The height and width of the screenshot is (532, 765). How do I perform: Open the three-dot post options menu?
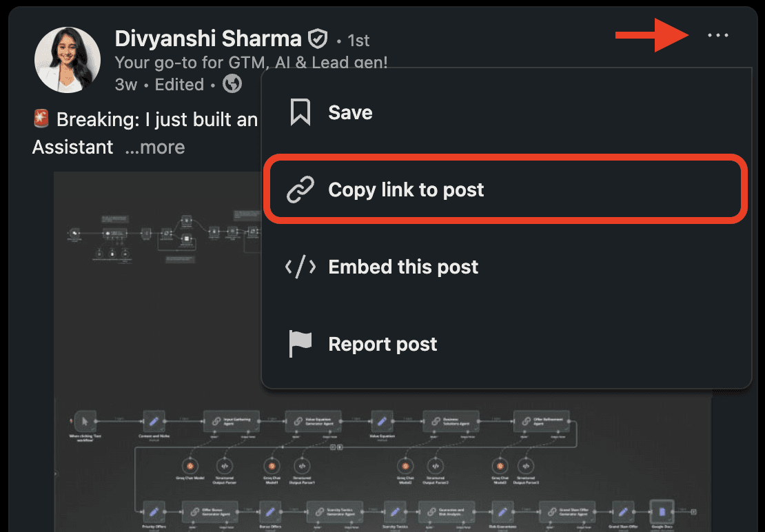point(718,35)
